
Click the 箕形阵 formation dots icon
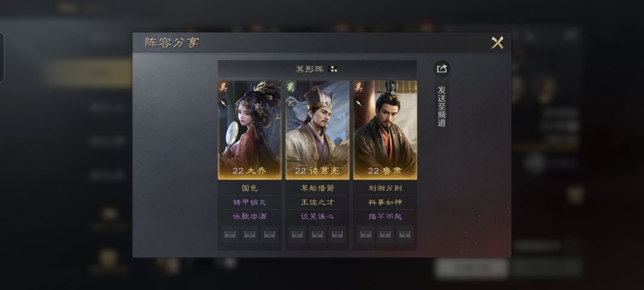333,69
